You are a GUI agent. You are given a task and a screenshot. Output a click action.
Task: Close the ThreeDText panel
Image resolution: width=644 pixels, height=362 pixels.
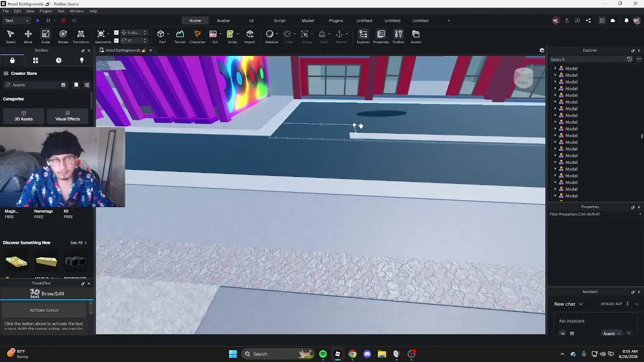coord(89,284)
